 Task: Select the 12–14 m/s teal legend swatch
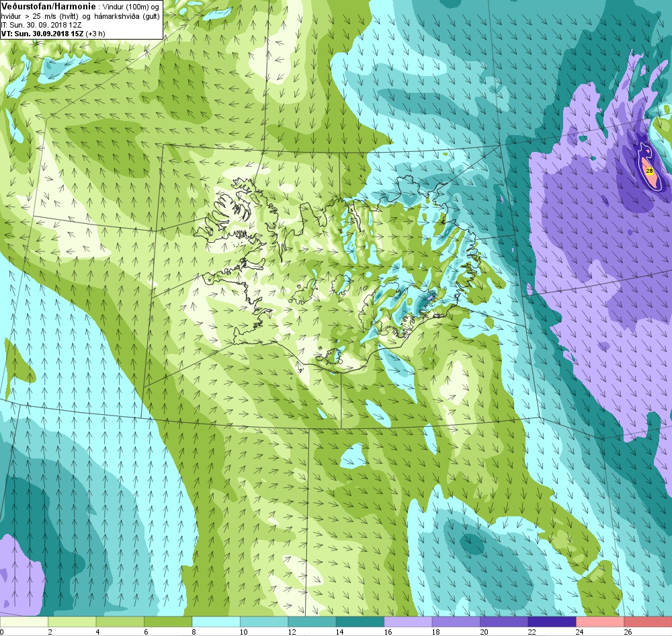[x=312, y=622]
